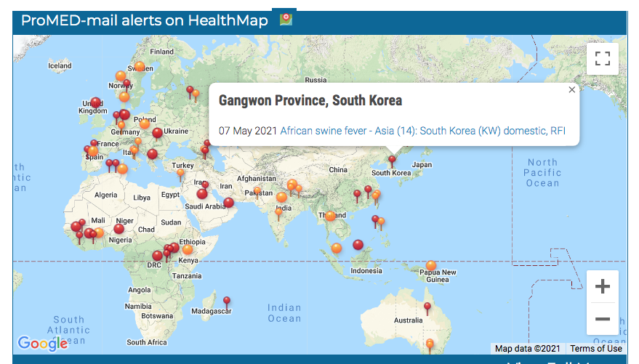Toggle fullscreen map view

click(x=603, y=59)
